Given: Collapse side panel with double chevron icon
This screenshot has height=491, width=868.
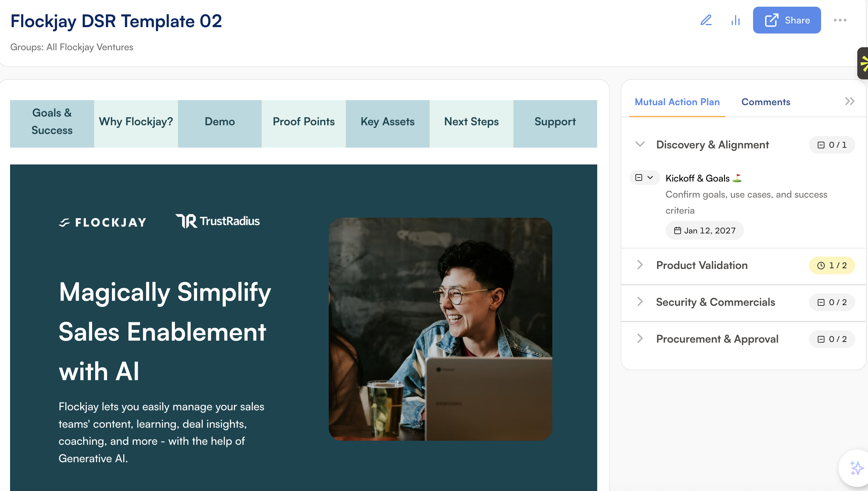Looking at the screenshot, I should [850, 101].
